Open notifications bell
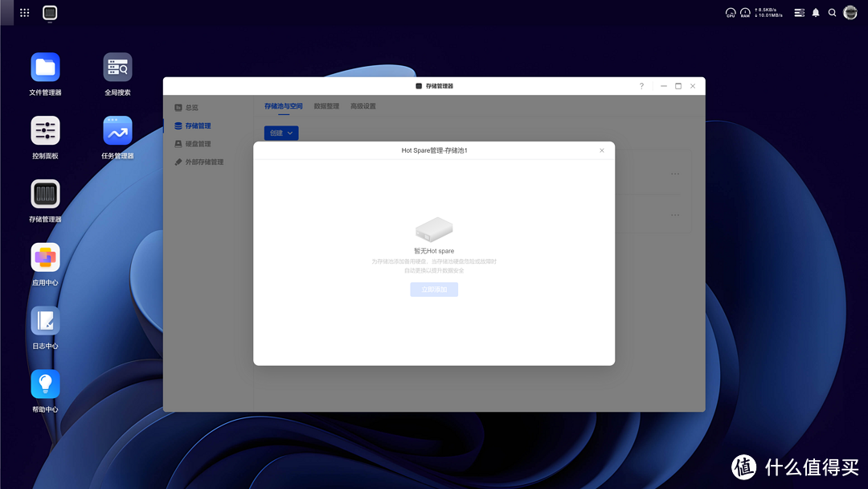Viewport: 868px width, 489px height. [816, 13]
